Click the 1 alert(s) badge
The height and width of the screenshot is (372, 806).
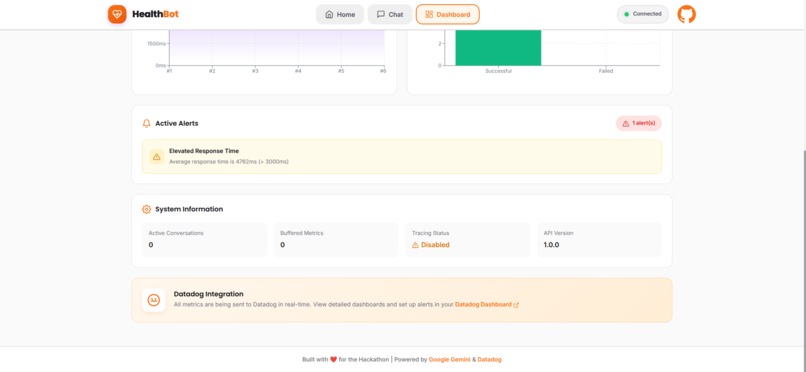[638, 123]
